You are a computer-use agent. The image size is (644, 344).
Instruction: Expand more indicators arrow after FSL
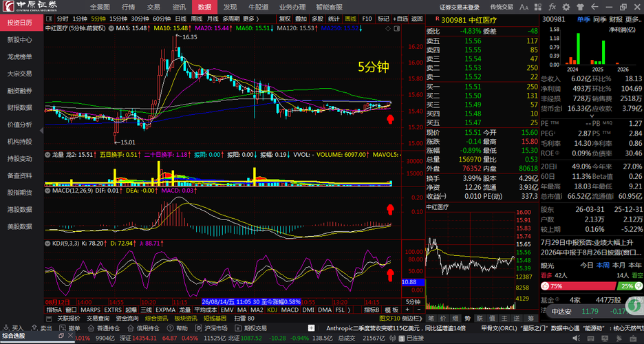[x=349, y=310]
